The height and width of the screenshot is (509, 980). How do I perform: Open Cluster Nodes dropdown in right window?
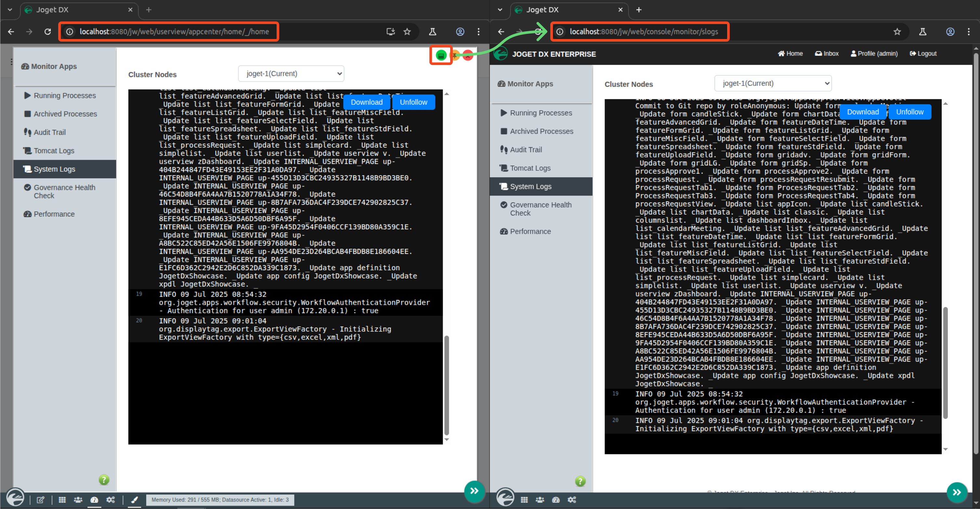click(x=773, y=83)
